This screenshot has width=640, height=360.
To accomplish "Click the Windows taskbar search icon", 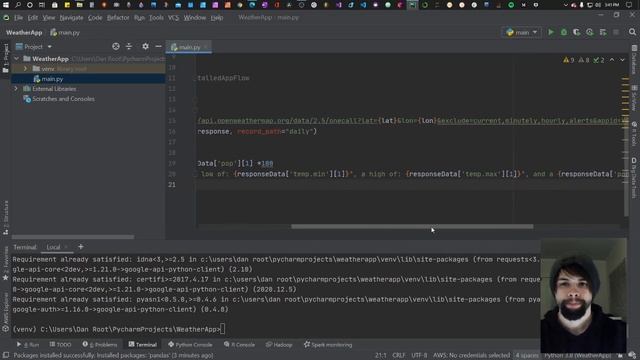I will tap(18, 5).
